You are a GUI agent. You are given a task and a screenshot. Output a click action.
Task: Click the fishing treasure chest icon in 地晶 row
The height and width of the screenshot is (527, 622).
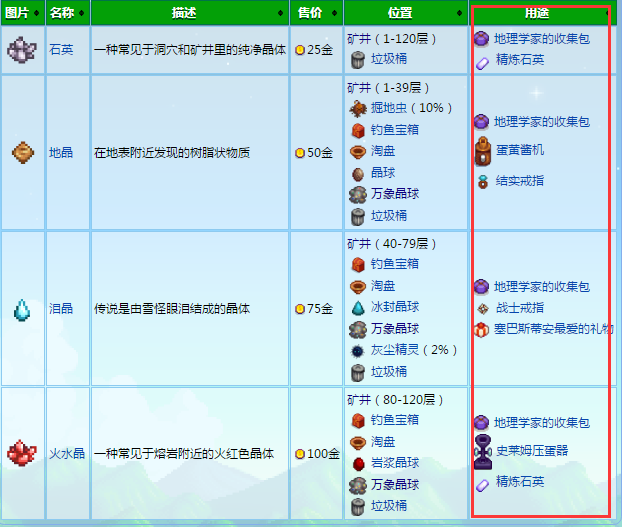click(x=358, y=130)
